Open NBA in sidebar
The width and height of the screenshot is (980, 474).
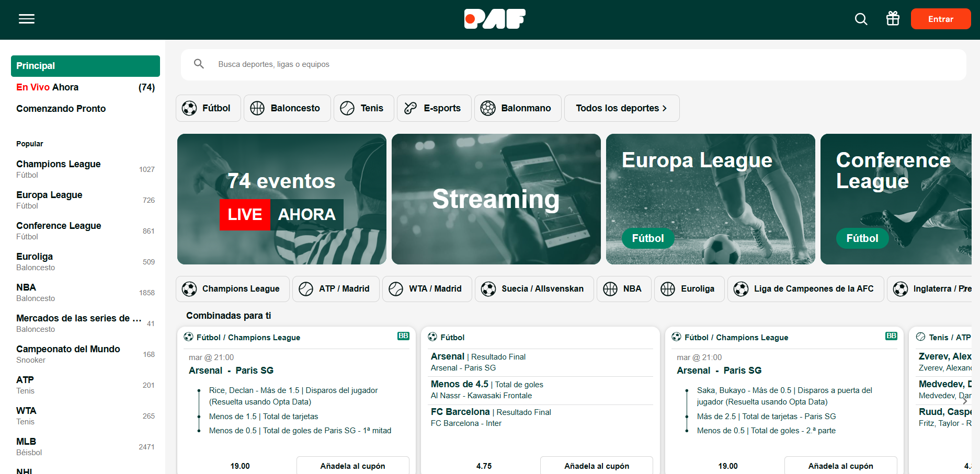[85, 292]
